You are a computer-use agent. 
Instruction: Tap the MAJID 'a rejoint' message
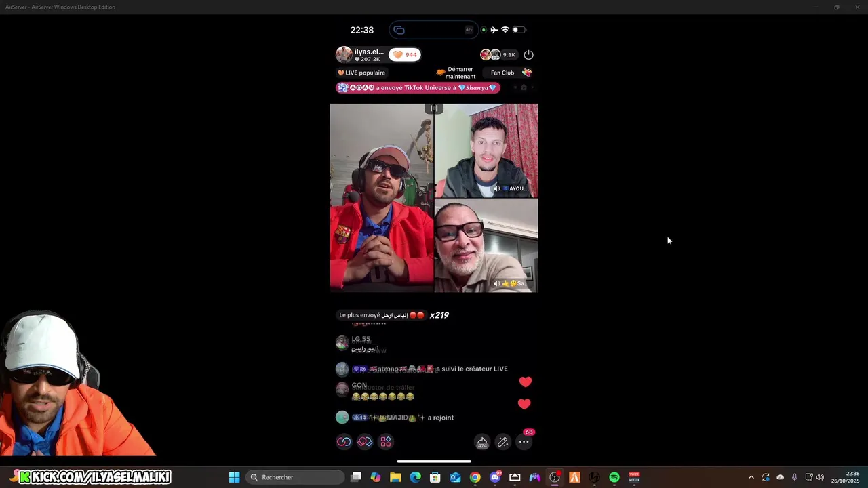[x=403, y=418]
